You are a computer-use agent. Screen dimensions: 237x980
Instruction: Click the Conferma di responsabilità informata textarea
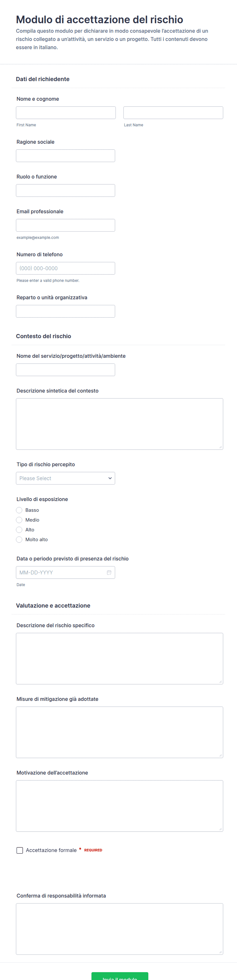click(120, 929)
